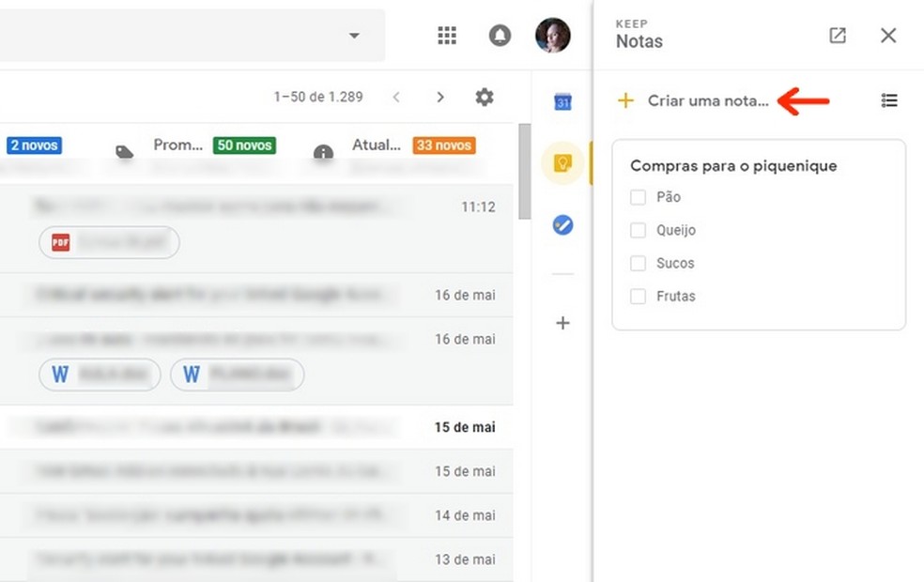The width and height of the screenshot is (924, 582).
Task: Open the notifications bell
Action: (500, 36)
